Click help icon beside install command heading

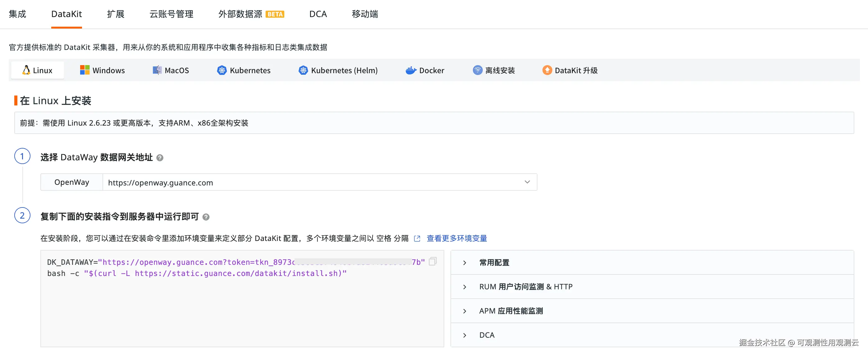pos(206,217)
